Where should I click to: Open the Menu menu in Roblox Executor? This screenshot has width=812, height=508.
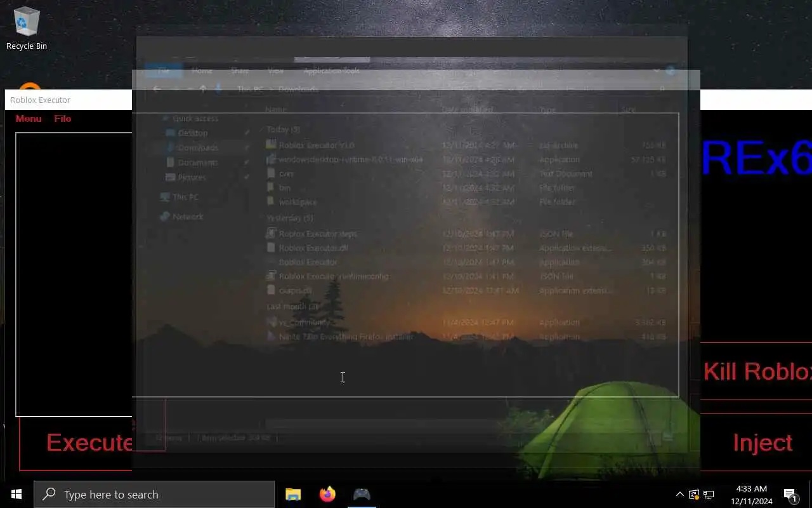(29, 119)
